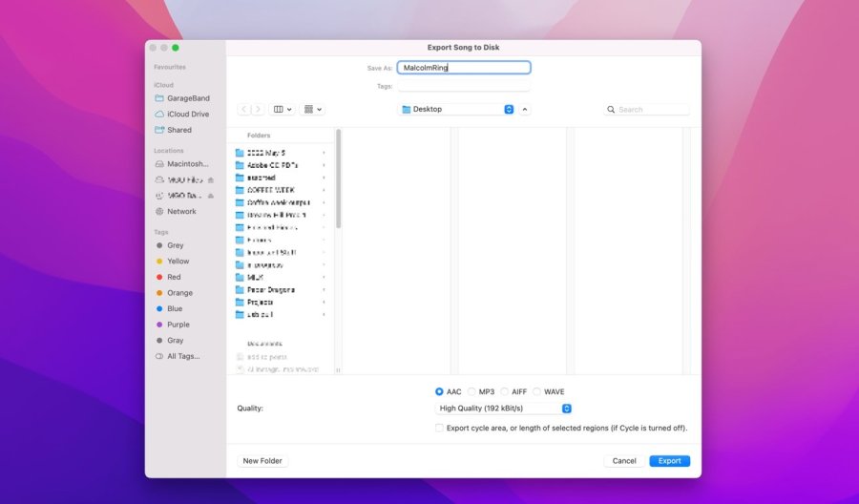Select the Macintosh HD location in sidebar
This screenshot has height=504, width=859.
[x=182, y=164]
